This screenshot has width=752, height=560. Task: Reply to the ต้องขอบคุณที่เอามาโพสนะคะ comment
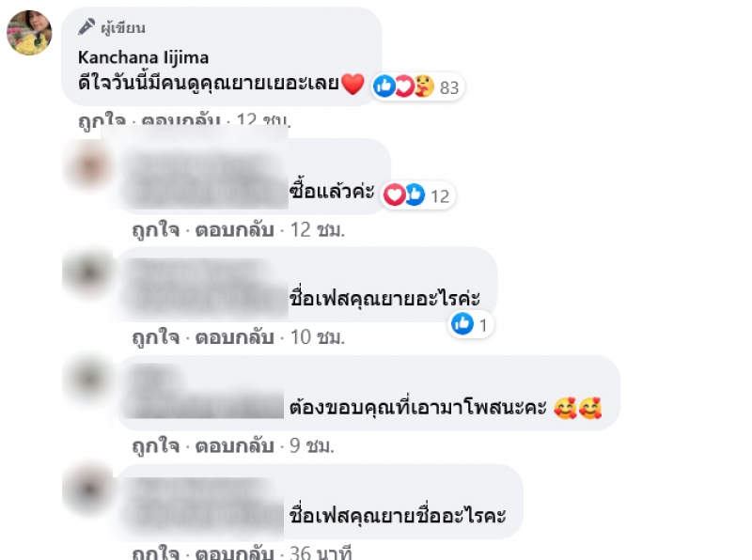234,446
